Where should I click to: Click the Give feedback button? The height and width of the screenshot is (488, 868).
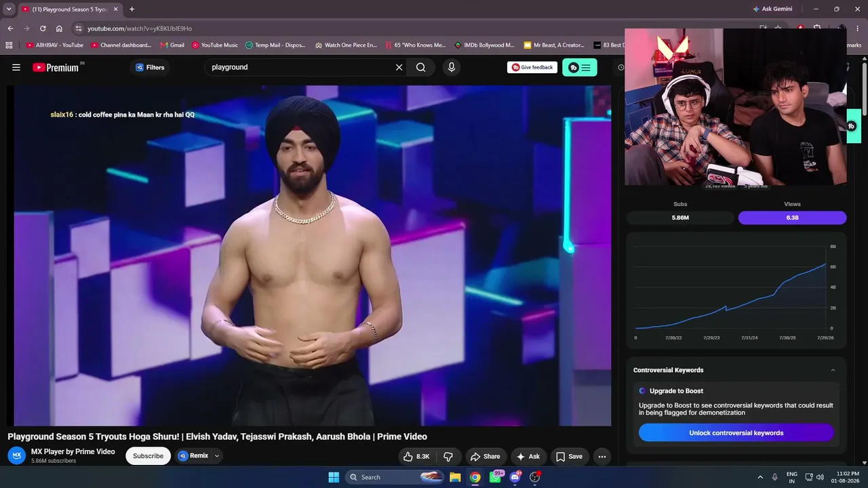click(532, 67)
